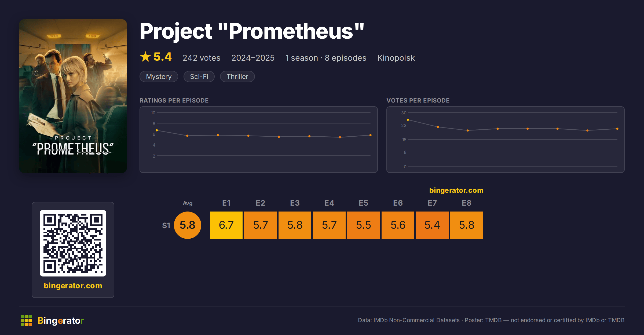Click the Kinopoisk source label
Screen dimensions: 644x335
pyautogui.click(x=396, y=58)
